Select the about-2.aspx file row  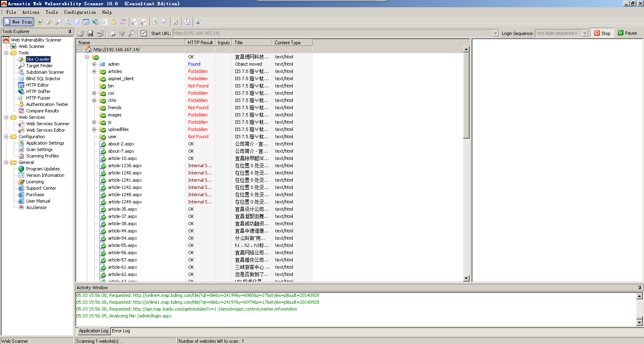(121, 144)
